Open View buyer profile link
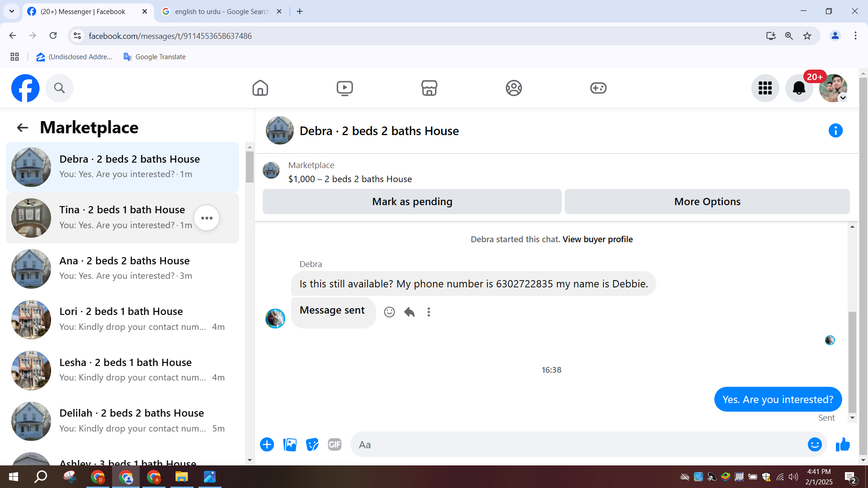This screenshot has width=868, height=488. [597, 239]
